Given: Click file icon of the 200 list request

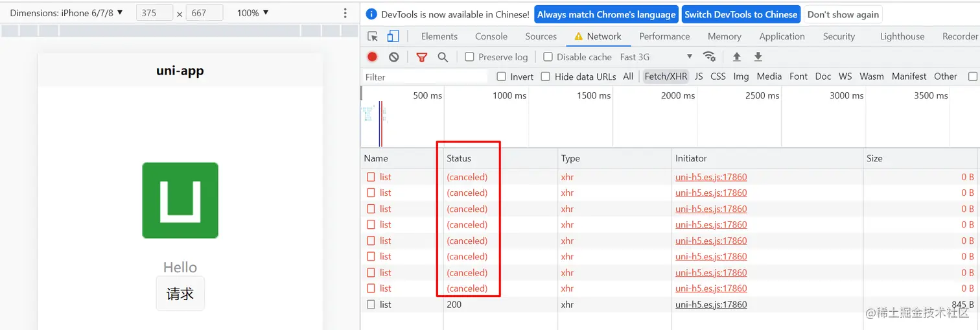Looking at the screenshot, I should (x=371, y=305).
